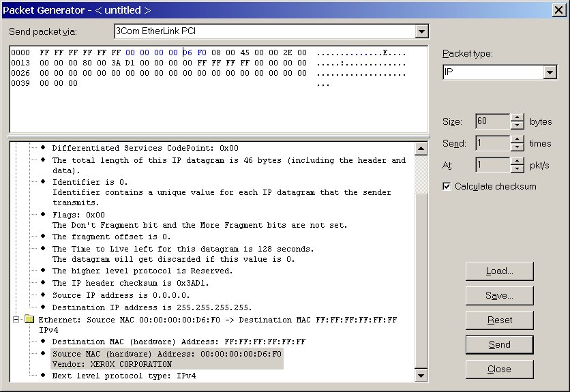This screenshot has width=570, height=392.
Task: Select the Source MAC hardware Address row
Action: pos(167,359)
